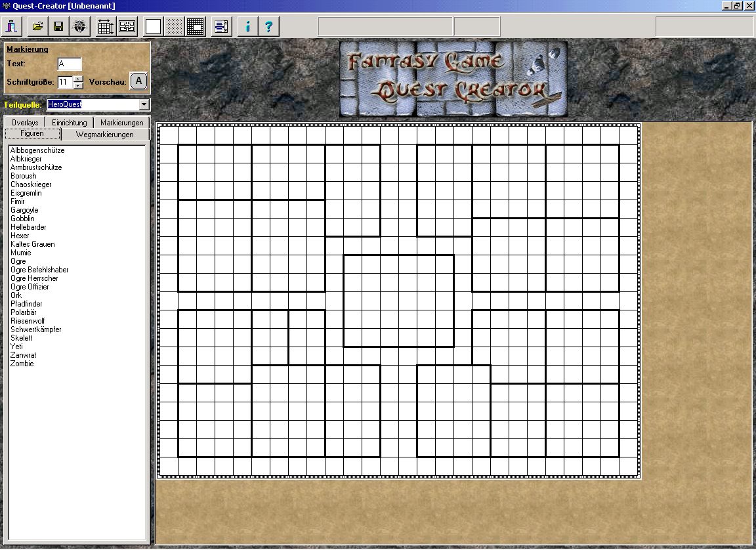This screenshot has height=550, width=756.
Task: Select the blank white square tool
Action: (153, 26)
